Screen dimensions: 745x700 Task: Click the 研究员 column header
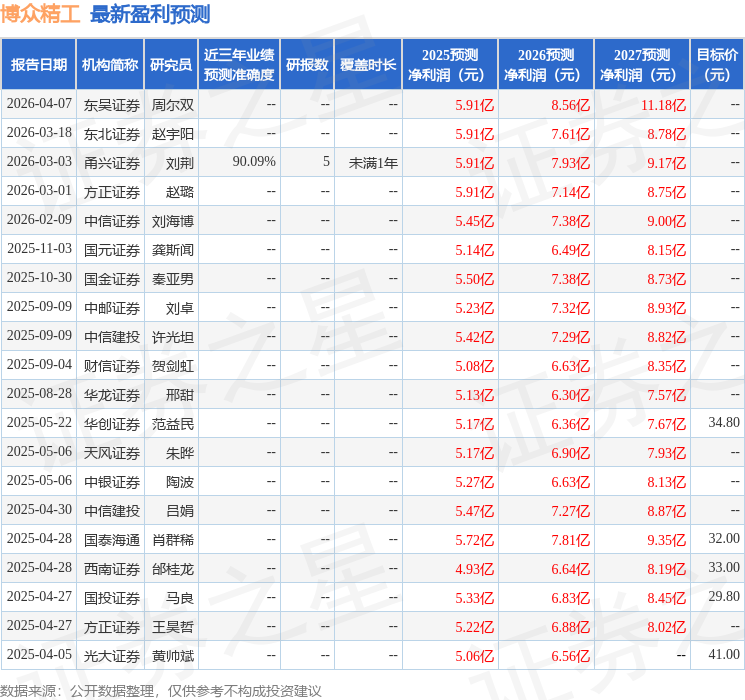(x=171, y=65)
